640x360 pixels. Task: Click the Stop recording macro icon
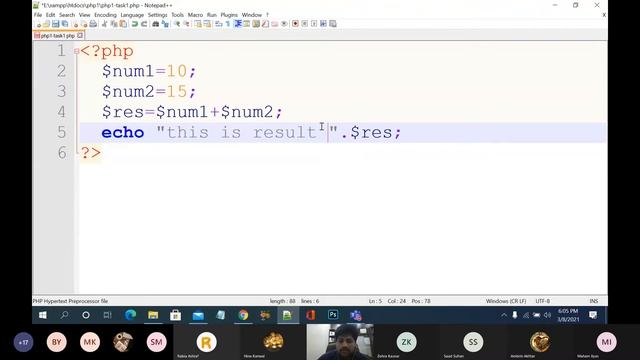304,24
